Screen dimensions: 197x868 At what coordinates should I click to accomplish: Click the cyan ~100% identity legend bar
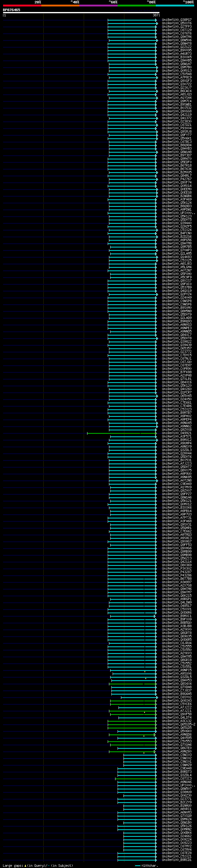click(175, 6)
